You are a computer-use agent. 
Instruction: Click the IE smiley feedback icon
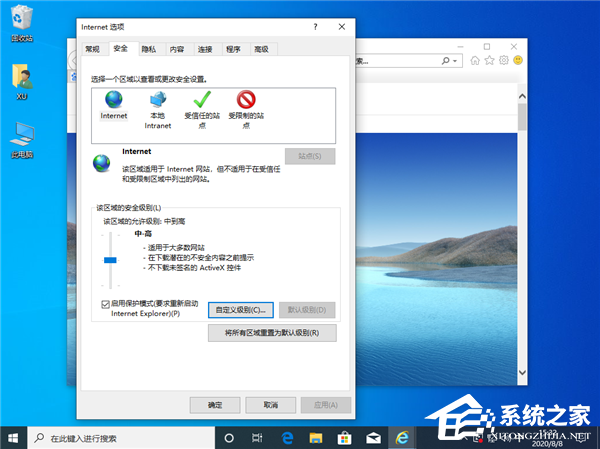click(518, 60)
